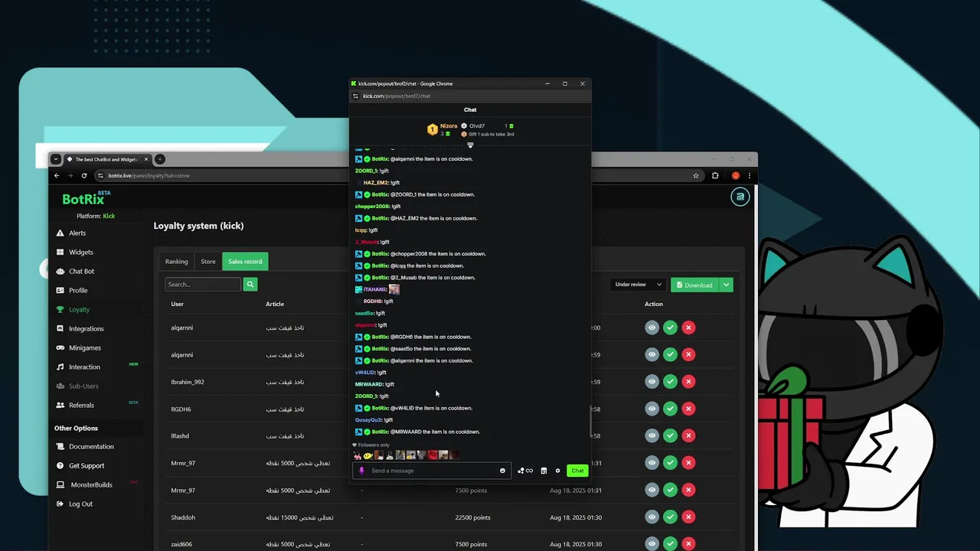Click username QusayQu3 in chat
The image size is (980, 551).
click(367, 420)
